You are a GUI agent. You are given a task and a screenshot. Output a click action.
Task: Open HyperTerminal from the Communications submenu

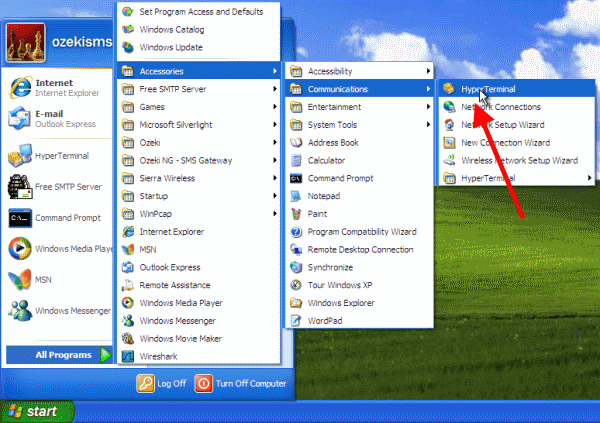tap(517, 89)
